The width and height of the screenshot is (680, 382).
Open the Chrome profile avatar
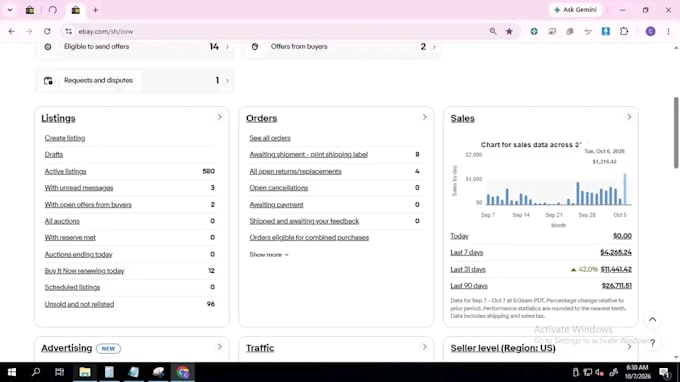coord(651,31)
